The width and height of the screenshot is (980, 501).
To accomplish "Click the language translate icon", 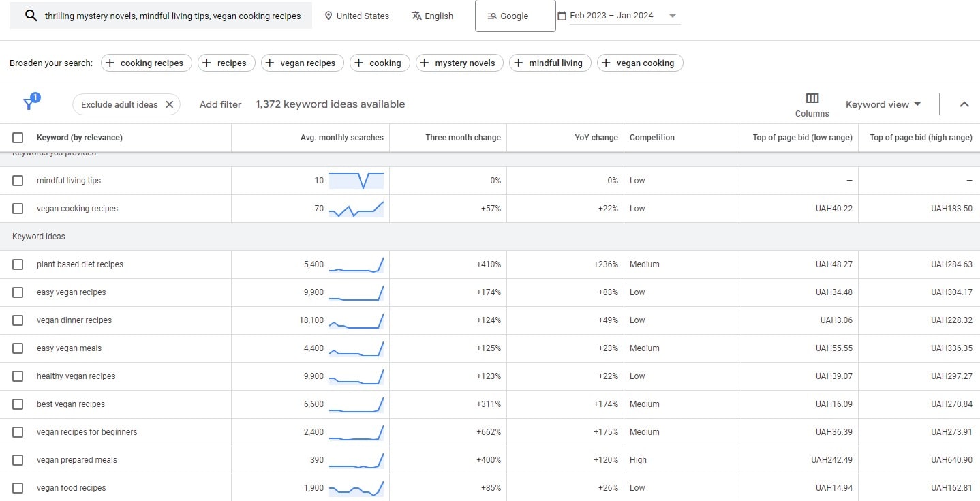I will (x=416, y=16).
